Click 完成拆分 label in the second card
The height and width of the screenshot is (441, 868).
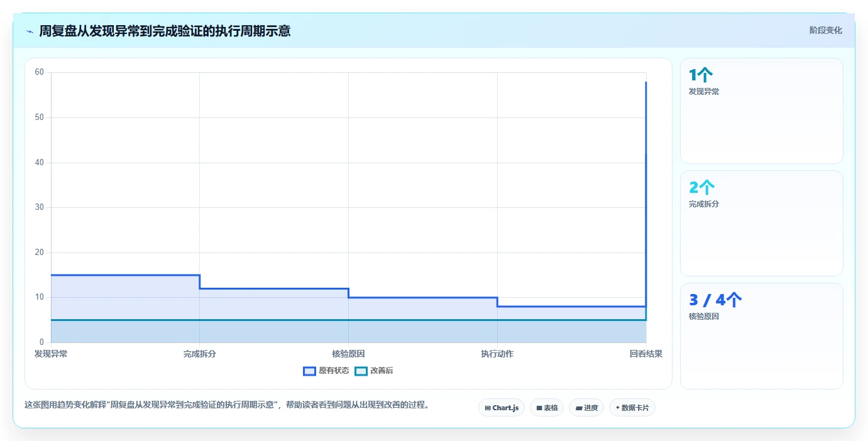point(704,204)
